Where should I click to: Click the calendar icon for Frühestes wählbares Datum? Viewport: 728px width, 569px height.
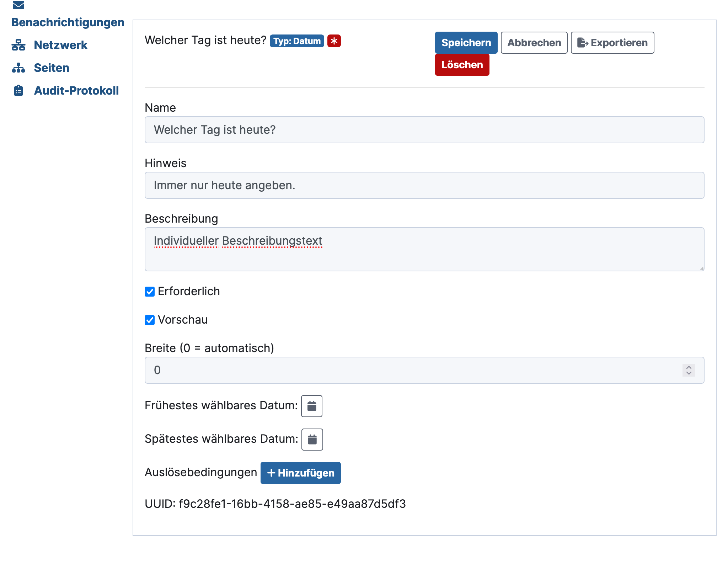[x=311, y=406]
